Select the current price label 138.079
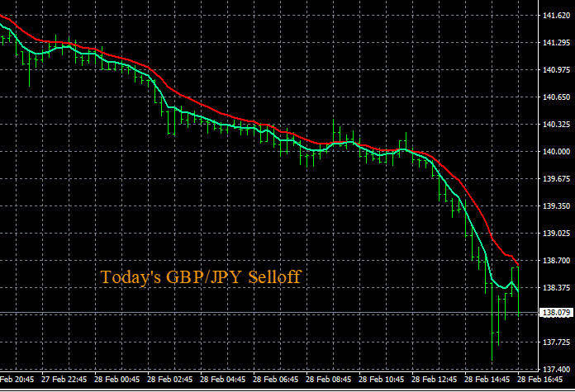Image resolution: width=575 pixels, height=392 pixels. tap(555, 314)
